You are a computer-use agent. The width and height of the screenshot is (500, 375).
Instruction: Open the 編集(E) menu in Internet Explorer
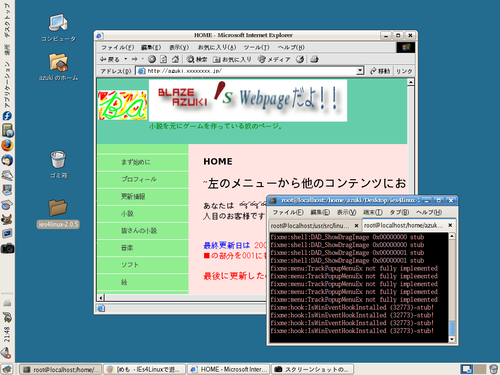pyautogui.click(x=151, y=47)
